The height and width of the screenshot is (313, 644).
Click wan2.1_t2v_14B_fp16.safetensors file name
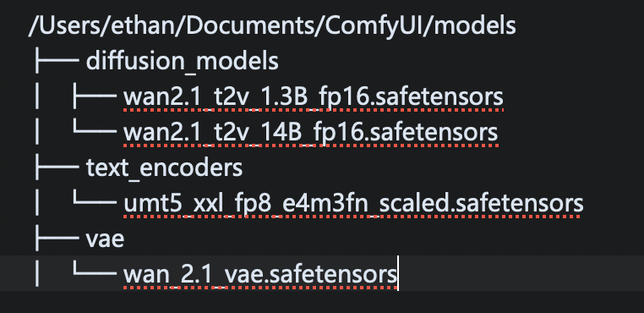[x=310, y=133]
